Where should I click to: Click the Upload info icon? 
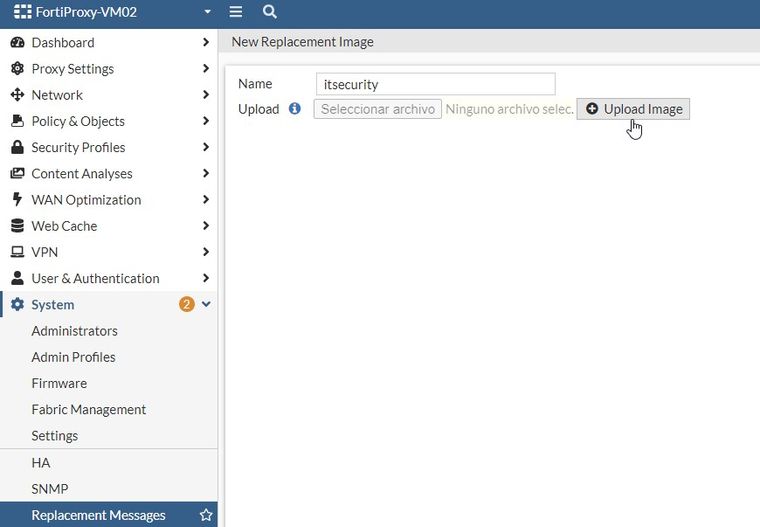[x=295, y=108]
